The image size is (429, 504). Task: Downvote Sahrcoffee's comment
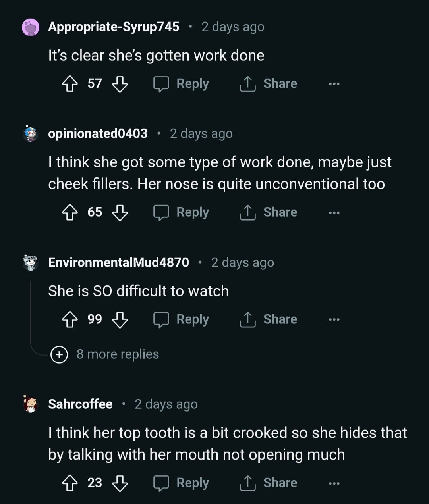click(x=120, y=483)
